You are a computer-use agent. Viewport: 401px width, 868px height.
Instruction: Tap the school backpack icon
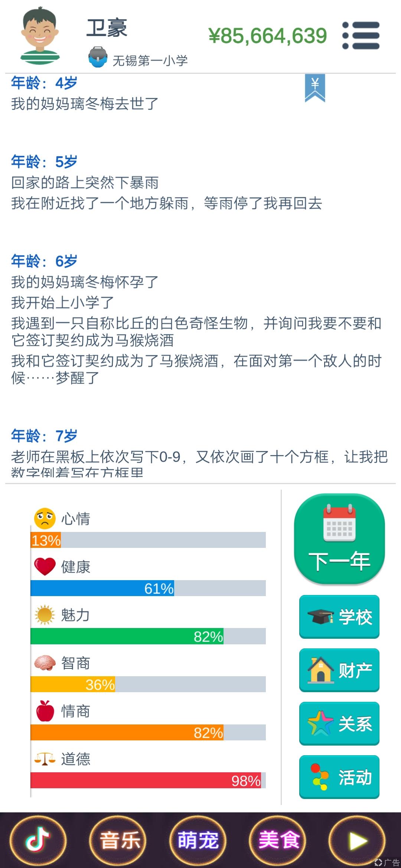pyautogui.click(x=98, y=57)
